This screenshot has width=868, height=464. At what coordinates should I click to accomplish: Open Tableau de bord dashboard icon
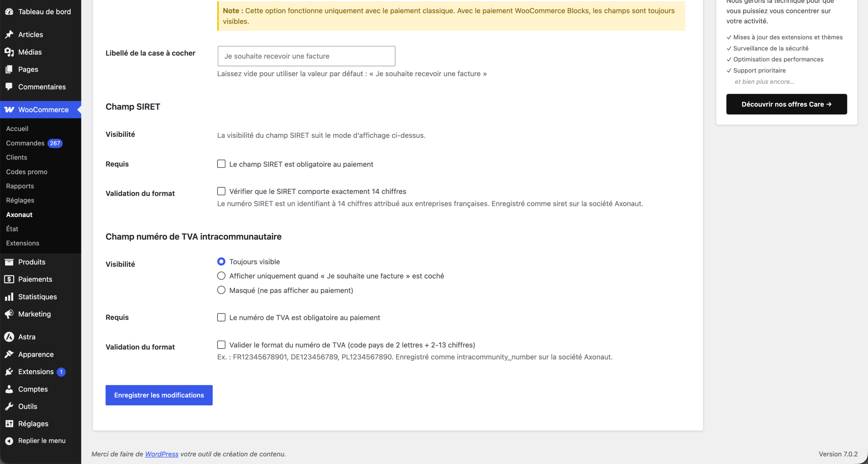coord(9,12)
